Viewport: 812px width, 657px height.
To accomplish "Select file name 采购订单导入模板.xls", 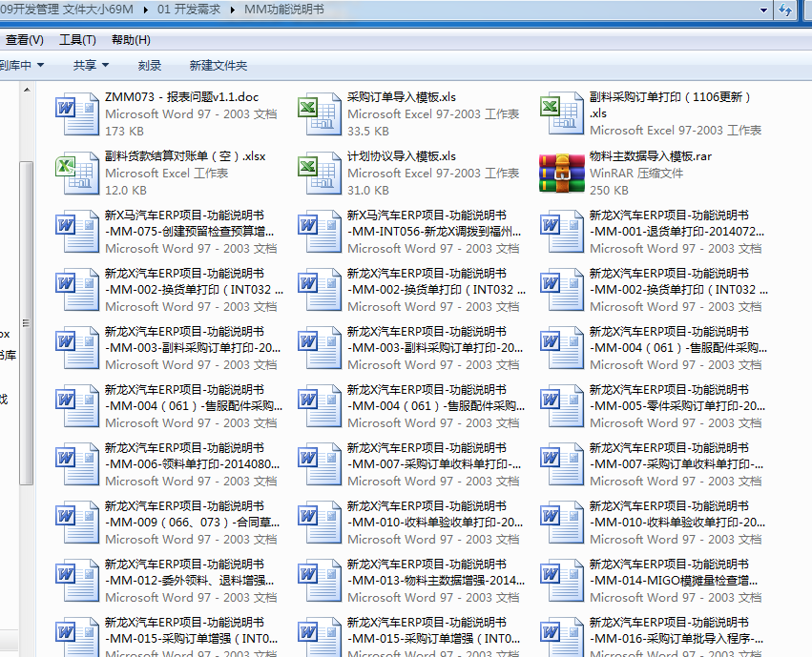I will [402, 97].
